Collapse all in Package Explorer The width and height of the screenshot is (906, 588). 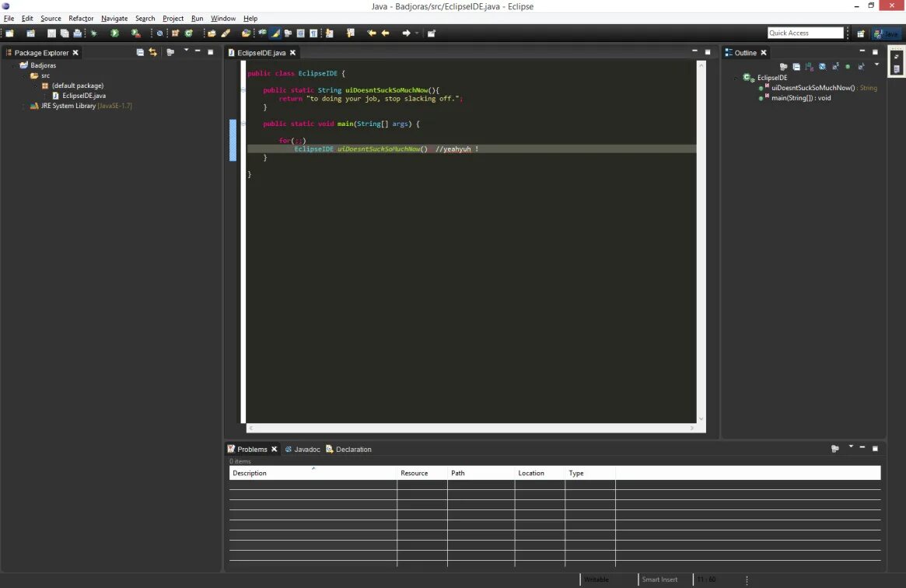[140, 52]
